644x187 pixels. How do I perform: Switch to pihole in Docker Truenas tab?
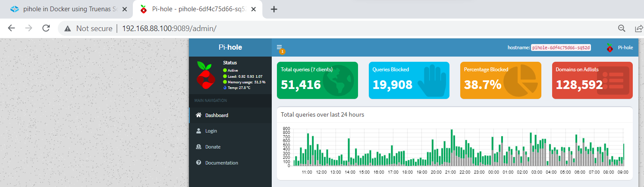tap(67, 10)
